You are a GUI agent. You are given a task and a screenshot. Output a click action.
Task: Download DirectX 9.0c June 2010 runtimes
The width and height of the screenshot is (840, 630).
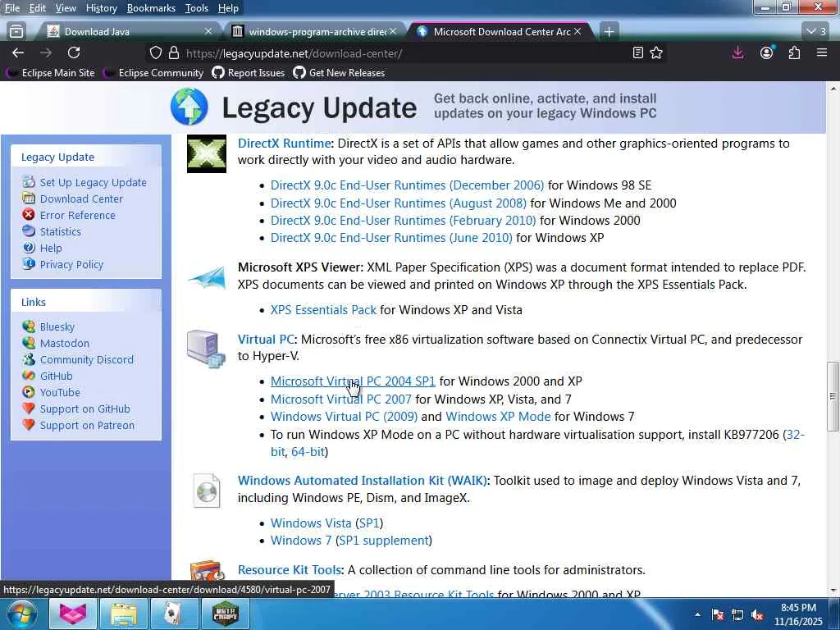(391, 237)
